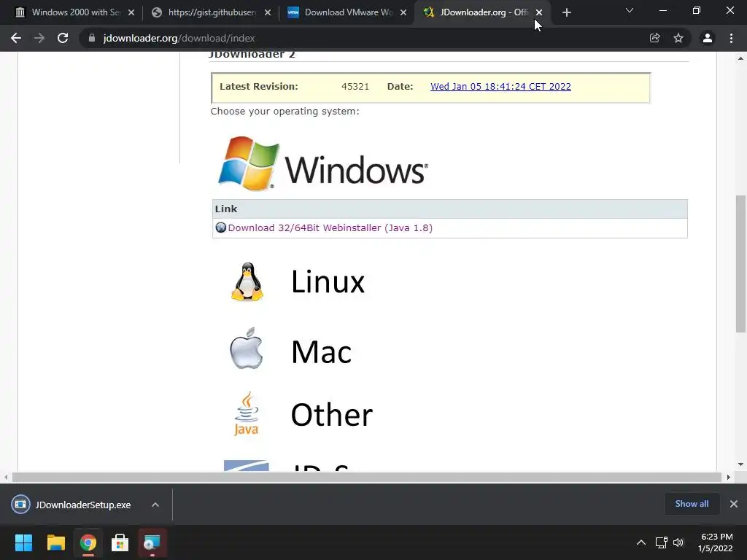Close the Download VMware tab
Screen dimensions: 747x560
(403, 12)
